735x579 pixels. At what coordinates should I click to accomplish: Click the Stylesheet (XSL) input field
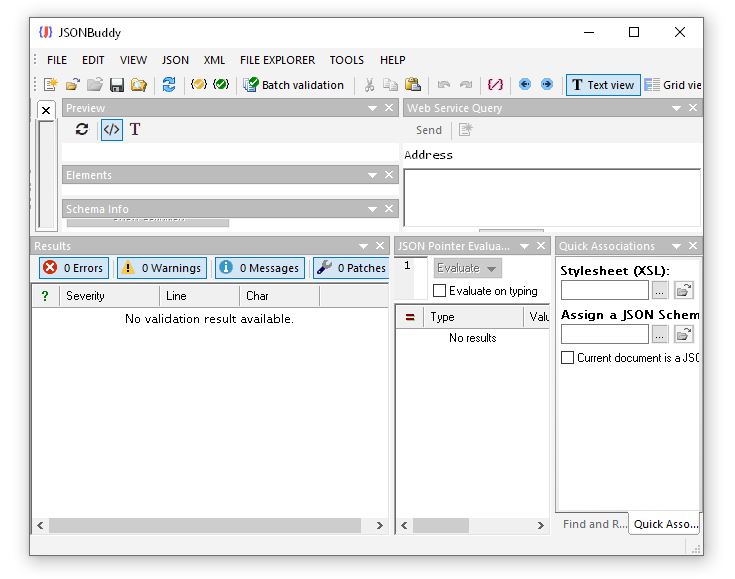coord(604,290)
